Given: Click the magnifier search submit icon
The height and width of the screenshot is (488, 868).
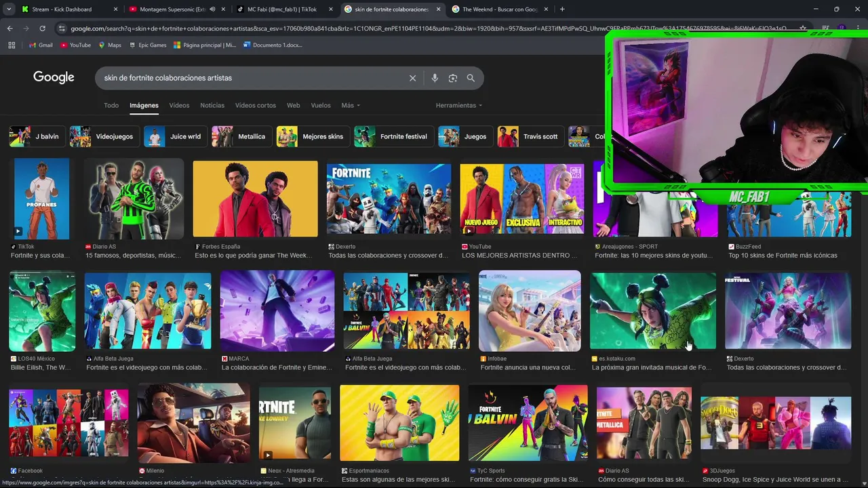Looking at the screenshot, I should point(471,78).
